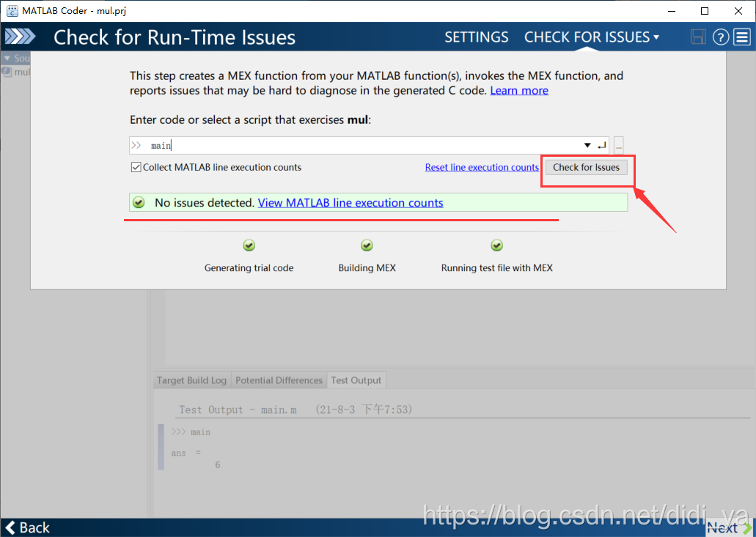
Task: Click the run command enter arrow icon
Action: click(x=601, y=145)
